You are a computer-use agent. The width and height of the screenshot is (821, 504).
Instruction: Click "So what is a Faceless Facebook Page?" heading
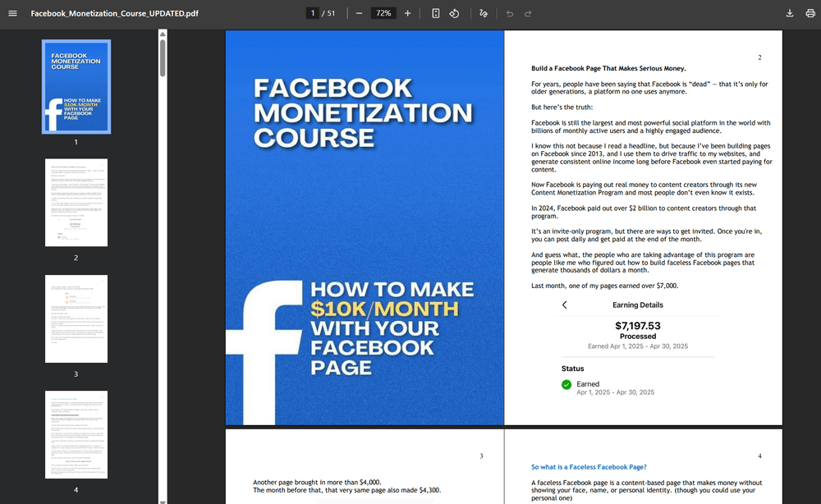click(x=589, y=467)
